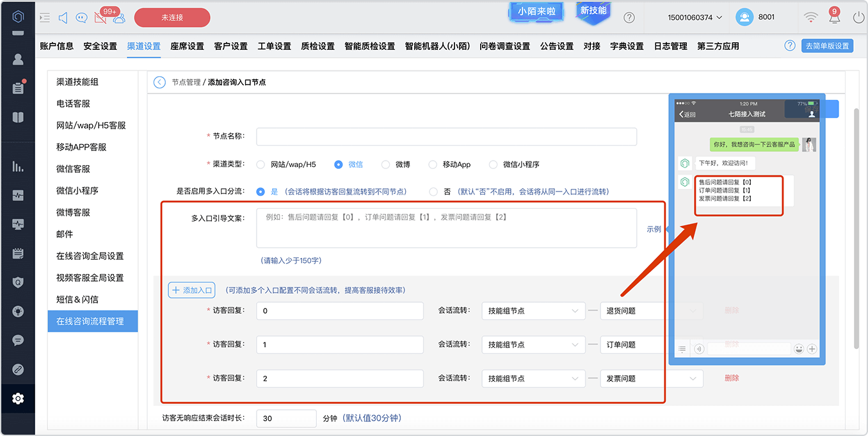The height and width of the screenshot is (436, 868).
Task: Select the 微博 channel type radio button
Action: coord(385,165)
